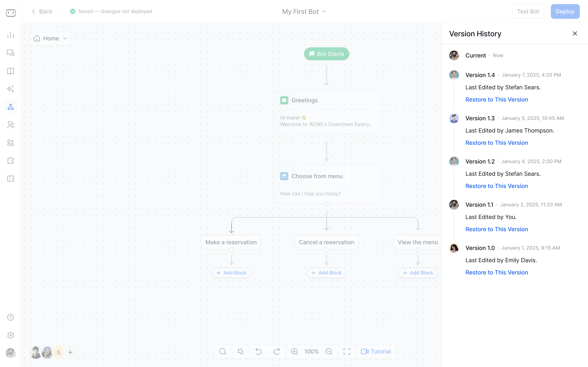Open the contacts people sidebar icon
Viewport: 588px width, 367px height.
pyautogui.click(x=10, y=125)
